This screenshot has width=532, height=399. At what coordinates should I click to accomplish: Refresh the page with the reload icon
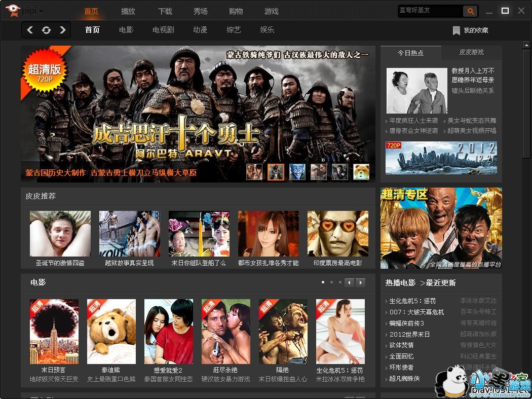tap(46, 30)
